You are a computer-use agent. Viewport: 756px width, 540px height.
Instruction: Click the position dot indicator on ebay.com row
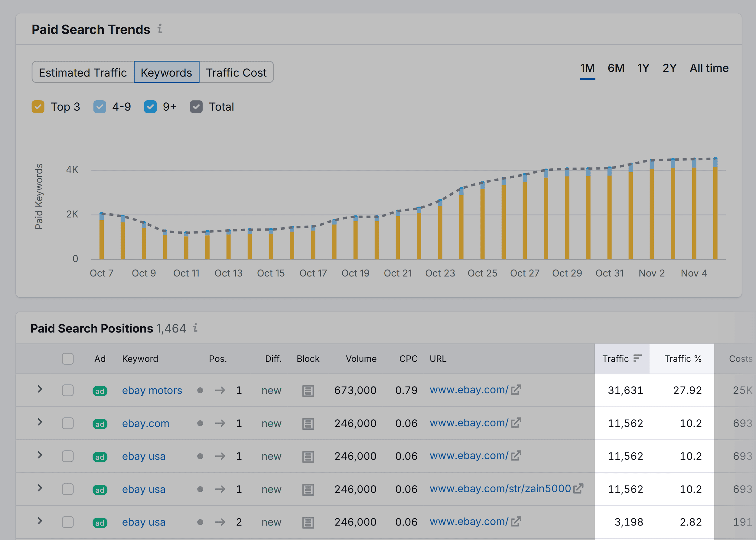click(200, 423)
